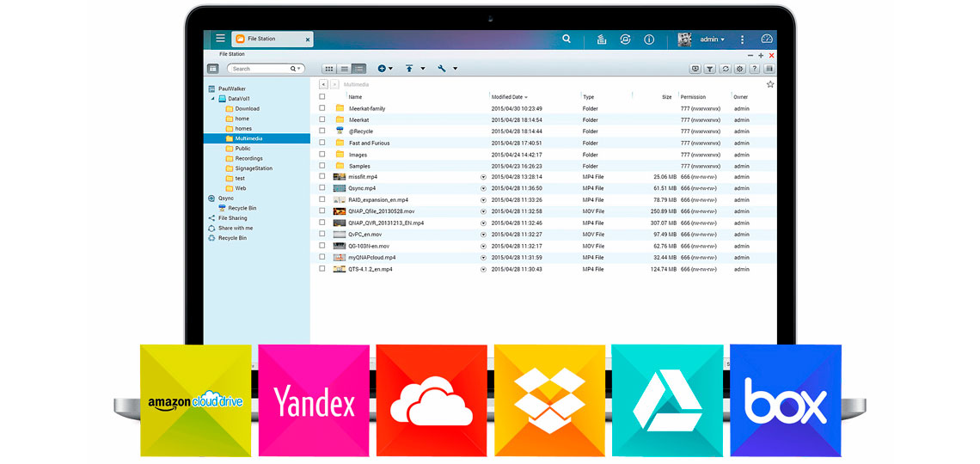Sort by the Owner column header

[741, 97]
